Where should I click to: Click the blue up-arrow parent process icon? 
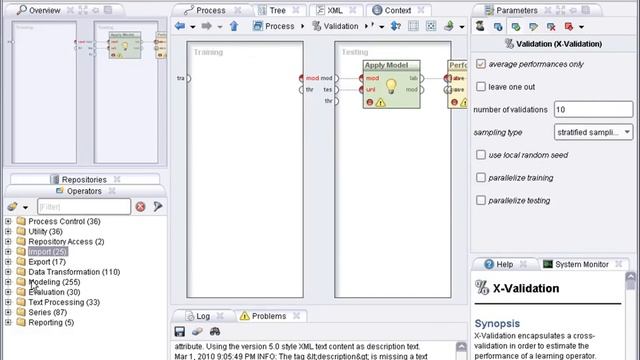234,26
